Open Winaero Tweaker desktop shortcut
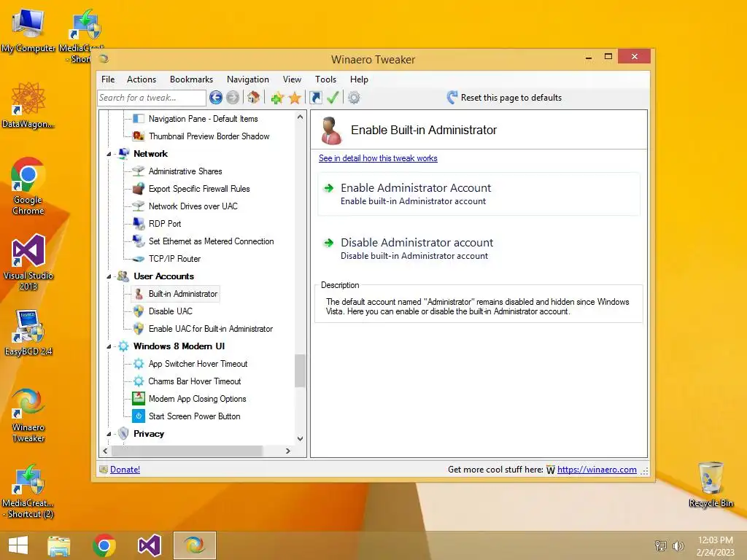Viewport: 747px width, 560px height. (x=28, y=415)
